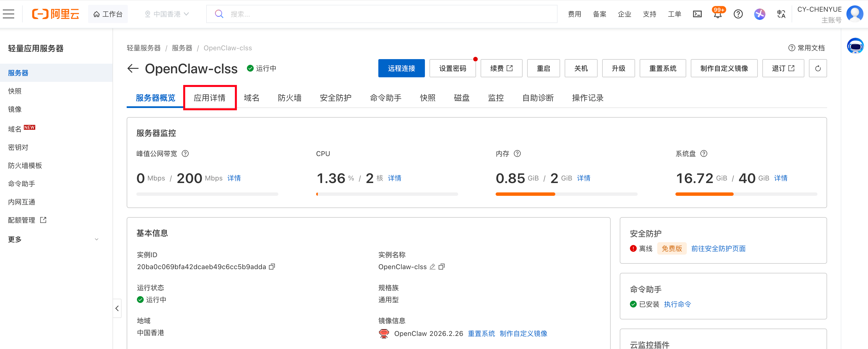Switch to the 应用详情 tab
The width and height of the screenshot is (868, 349).
(210, 98)
